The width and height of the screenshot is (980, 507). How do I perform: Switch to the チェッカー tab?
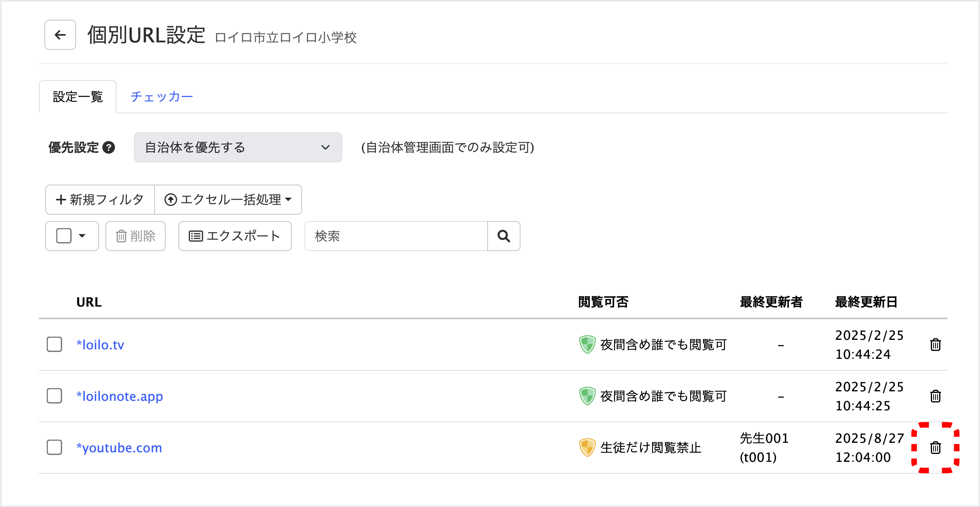(162, 97)
